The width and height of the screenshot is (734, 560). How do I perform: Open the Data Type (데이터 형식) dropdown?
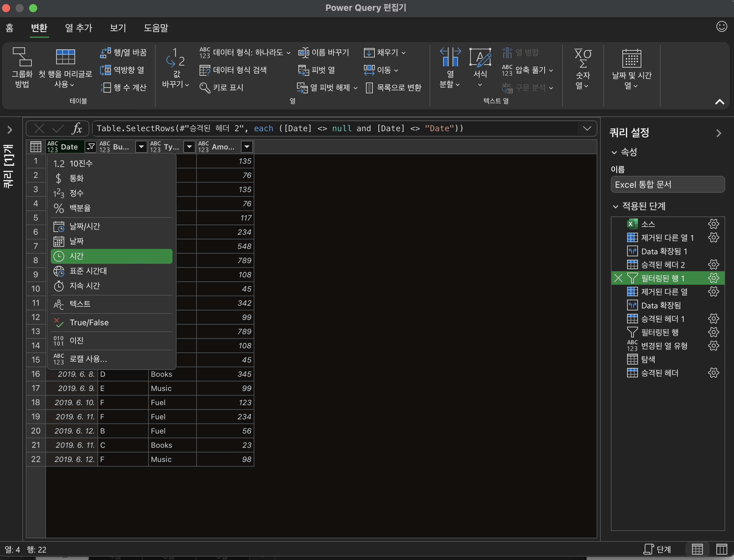pos(245,52)
